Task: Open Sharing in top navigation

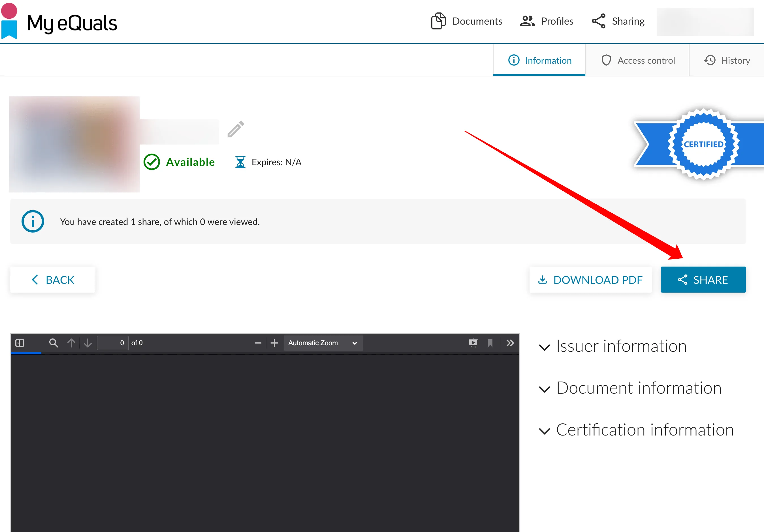Action: click(x=618, y=21)
